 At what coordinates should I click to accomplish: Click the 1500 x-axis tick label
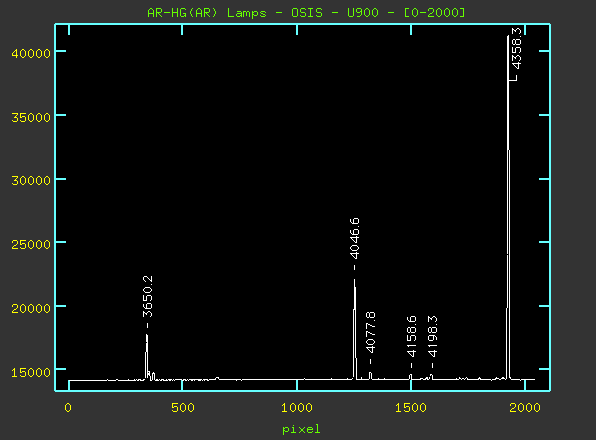click(411, 408)
